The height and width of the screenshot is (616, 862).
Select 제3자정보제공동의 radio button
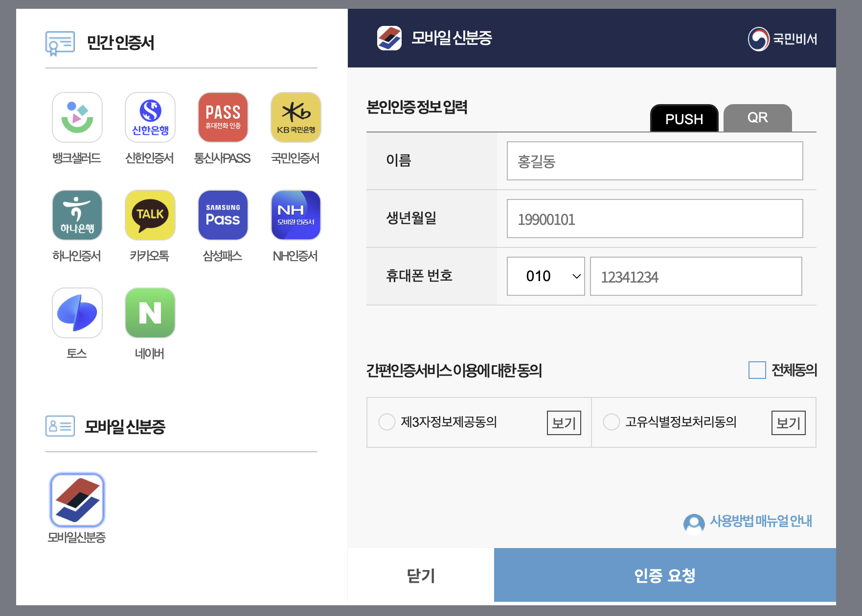click(x=386, y=422)
